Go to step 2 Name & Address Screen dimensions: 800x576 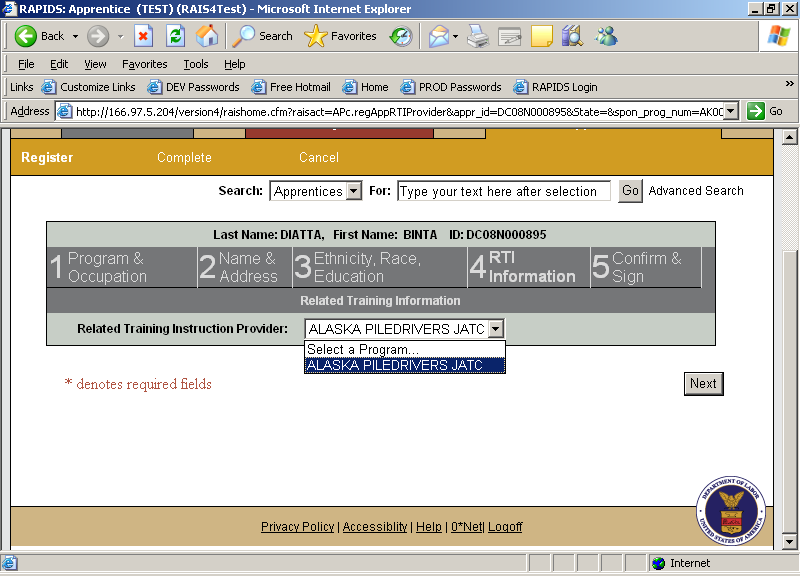[x=245, y=267]
